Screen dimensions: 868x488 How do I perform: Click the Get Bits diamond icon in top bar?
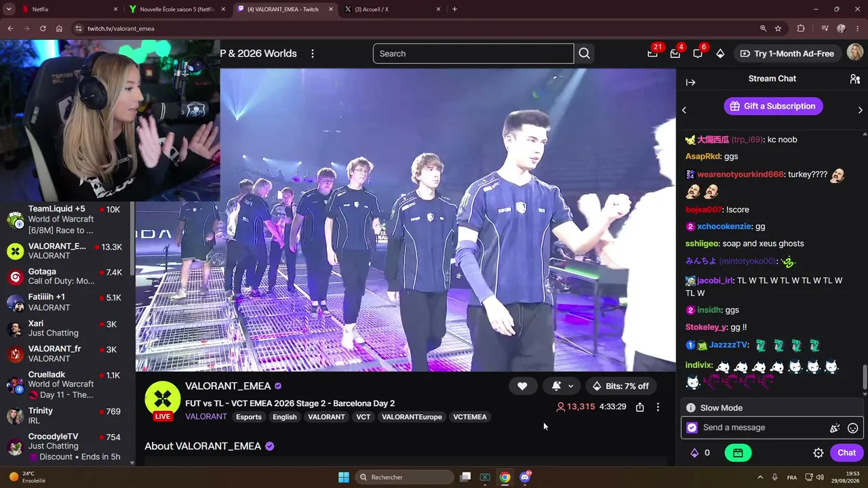point(720,54)
